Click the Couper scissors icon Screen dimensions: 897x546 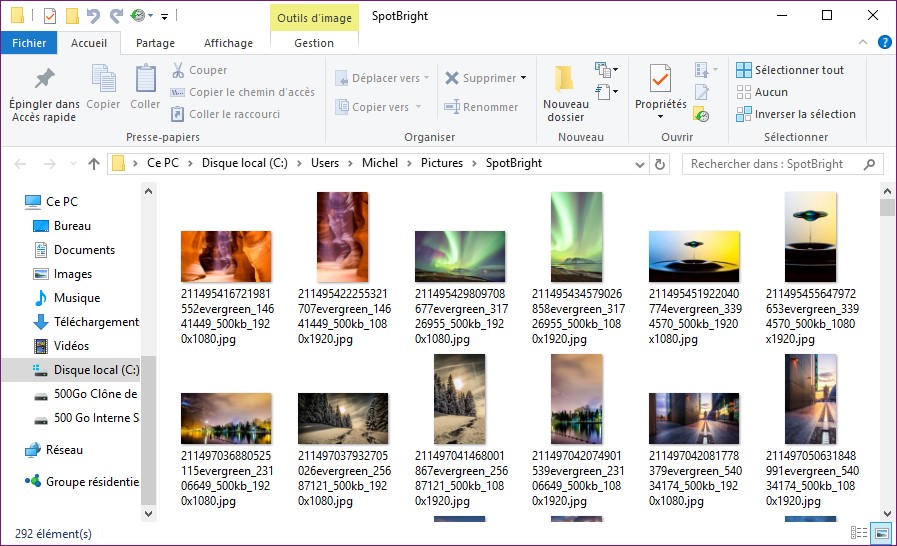[x=178, y=70]
